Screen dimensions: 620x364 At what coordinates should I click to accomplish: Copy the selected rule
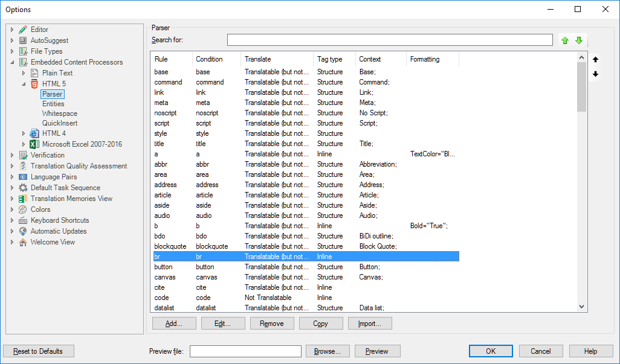tap(321, 324)
